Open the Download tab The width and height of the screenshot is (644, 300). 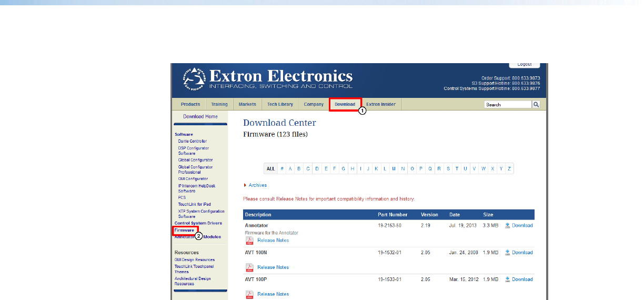pyautogui.click(x=345, y=104)
